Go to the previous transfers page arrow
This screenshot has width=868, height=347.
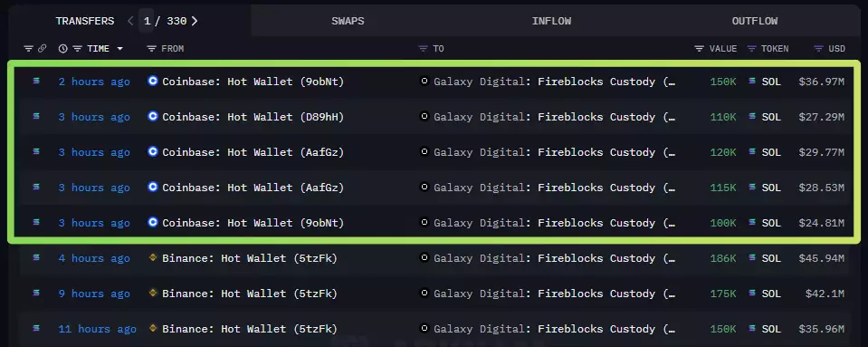[130, 21]
